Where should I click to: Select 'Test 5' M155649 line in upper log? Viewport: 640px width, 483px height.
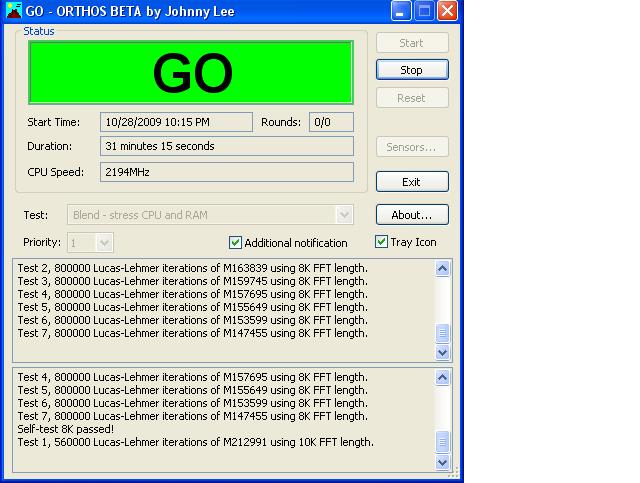pyautogui.click(x=193, y=307)
